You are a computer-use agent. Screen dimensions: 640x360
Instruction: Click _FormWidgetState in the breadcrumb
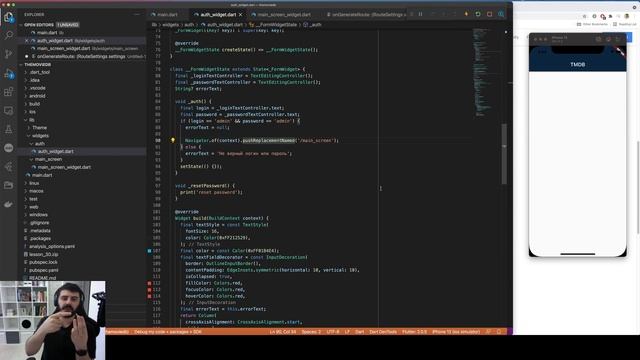coord(276,25)
